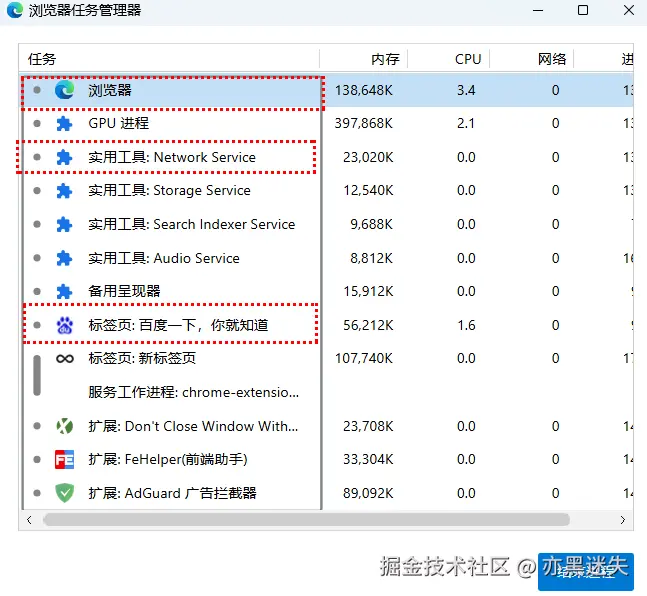Select the 浏览器 task row

click(x=326, y=90)
